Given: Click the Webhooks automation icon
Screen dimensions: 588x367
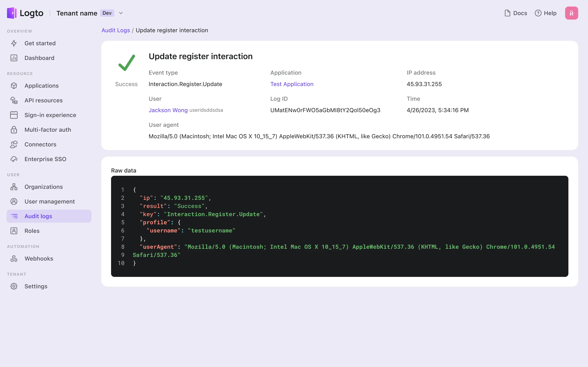Looking at the screenshot, I should [x=14, y=258].
